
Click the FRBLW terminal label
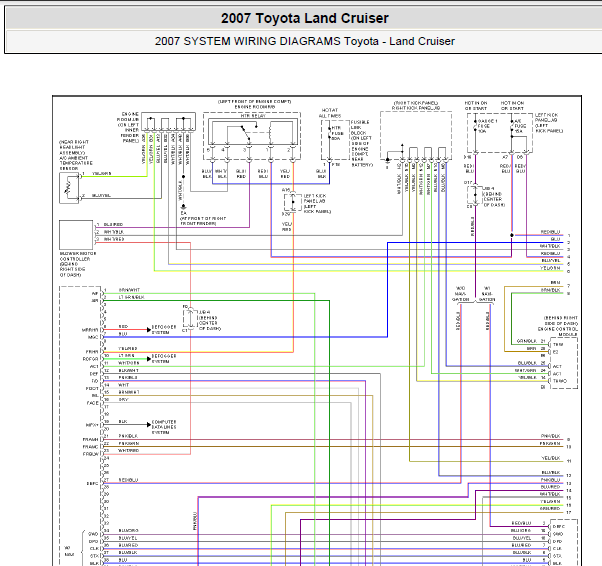point(91,454)
